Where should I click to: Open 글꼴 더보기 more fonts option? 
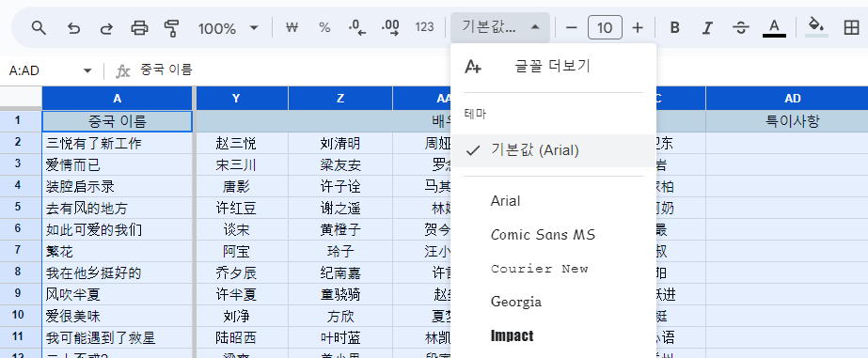(x=554, y=67)
